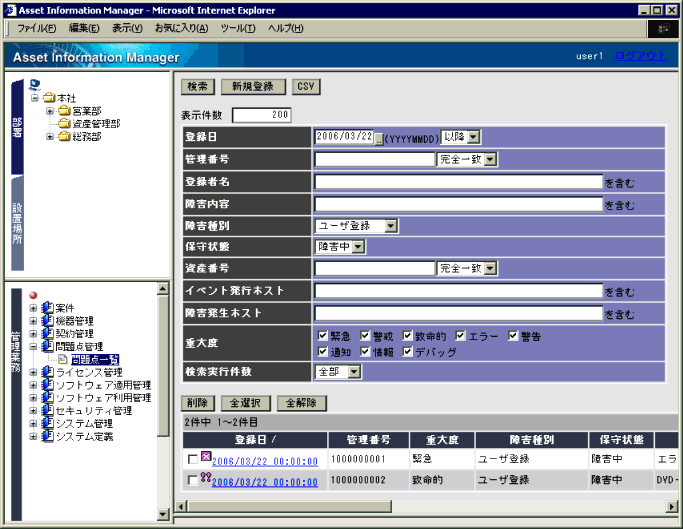683x529 pixels.
Task: Click the システム定義 book icon
Action: coord(47,436)
